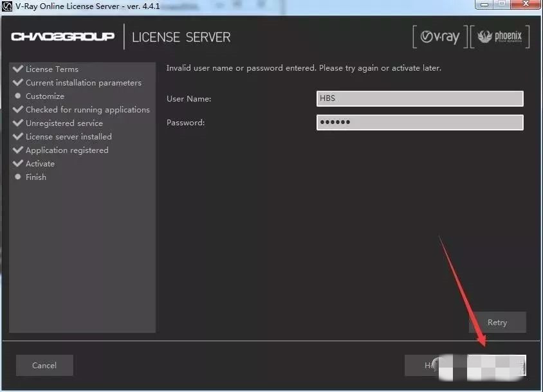Click the bullet dot beside Customize

[18, 96]
